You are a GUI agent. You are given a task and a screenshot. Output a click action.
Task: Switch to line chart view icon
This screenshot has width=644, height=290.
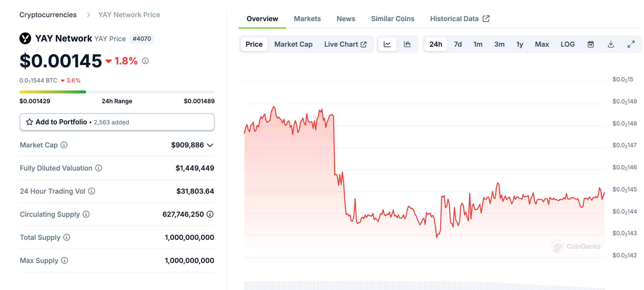click(x=387, y=44)
